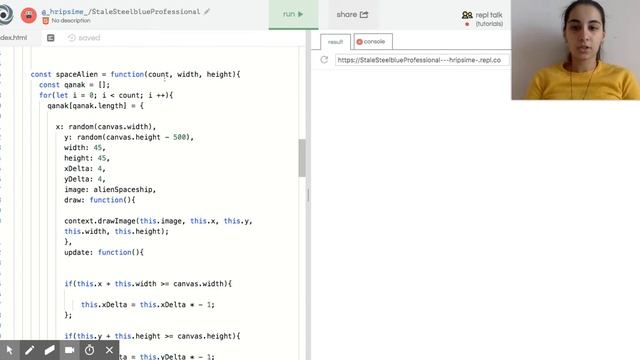
Task: Click the editor vertical scrollbar thumb
Action: [302, 158]
